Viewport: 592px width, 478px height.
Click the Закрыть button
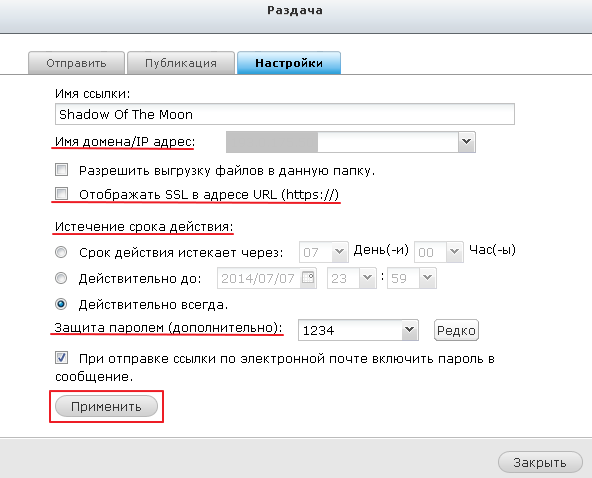click(540, 462)
